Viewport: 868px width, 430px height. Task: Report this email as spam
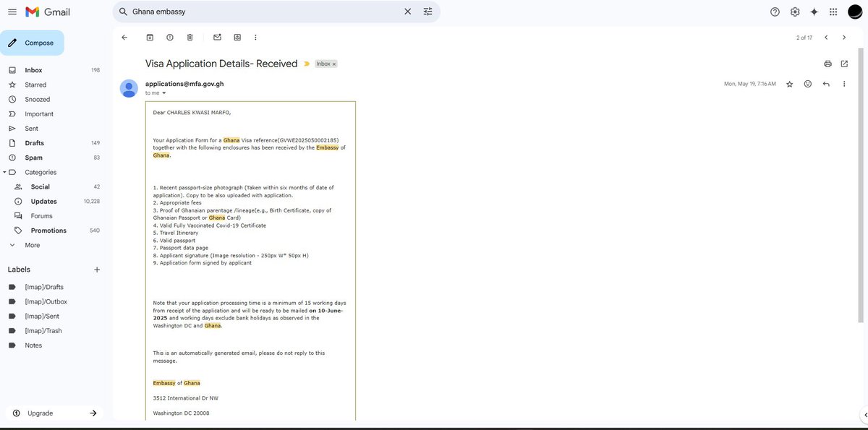pos(170,38)
